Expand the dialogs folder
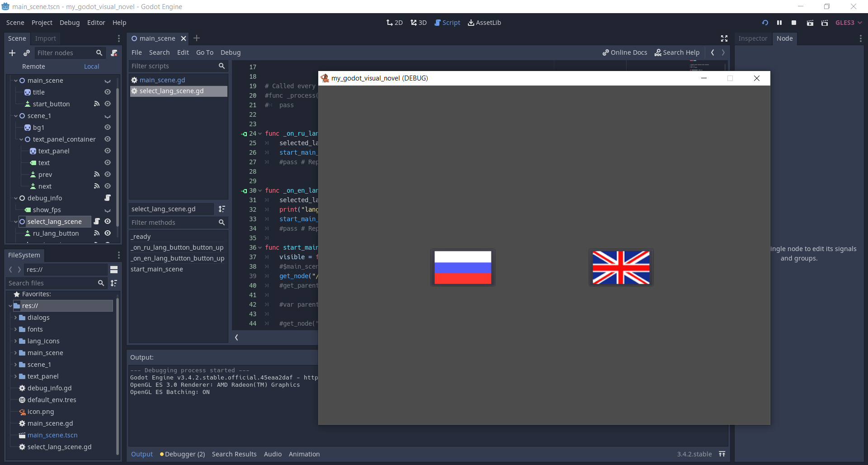This screenshot has height=465, width=868. click(x=15, y=318)
